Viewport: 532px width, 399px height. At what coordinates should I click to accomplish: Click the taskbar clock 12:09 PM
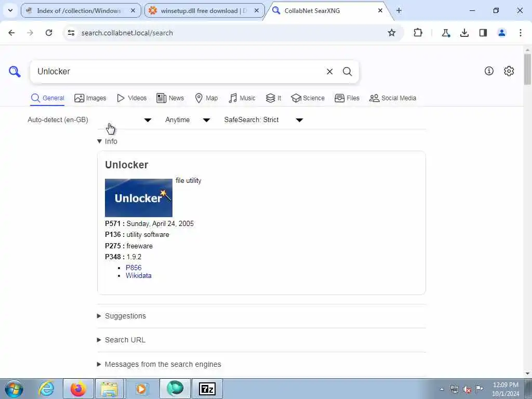(506, 385)
